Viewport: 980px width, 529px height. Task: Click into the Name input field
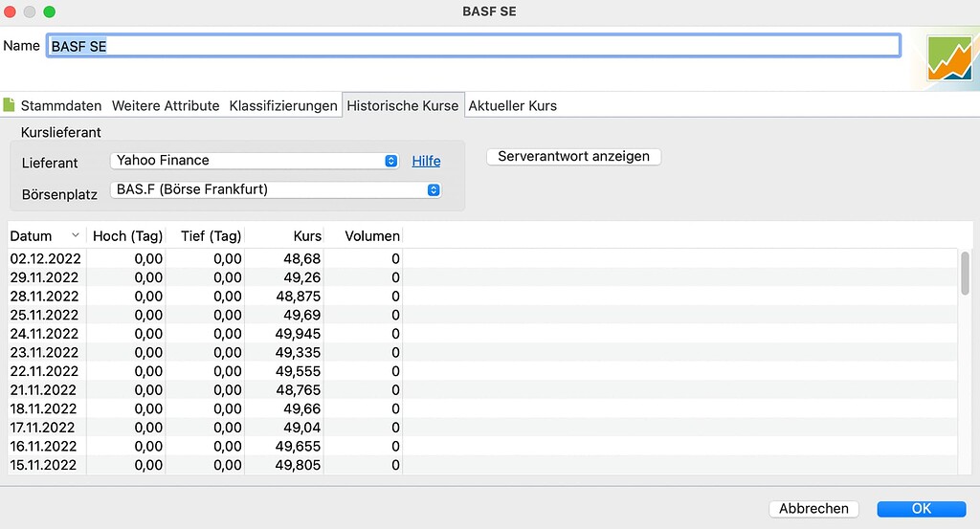point(473,46)
